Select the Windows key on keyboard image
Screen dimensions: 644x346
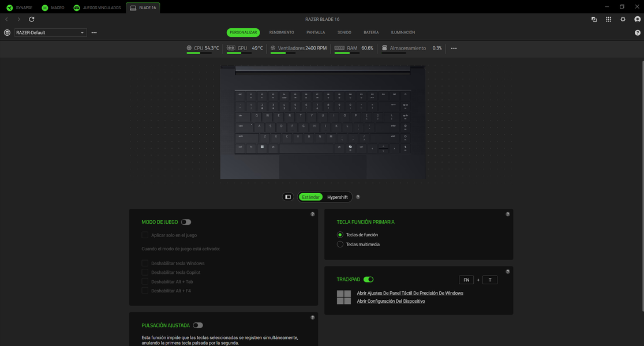[x=262, y=148]
